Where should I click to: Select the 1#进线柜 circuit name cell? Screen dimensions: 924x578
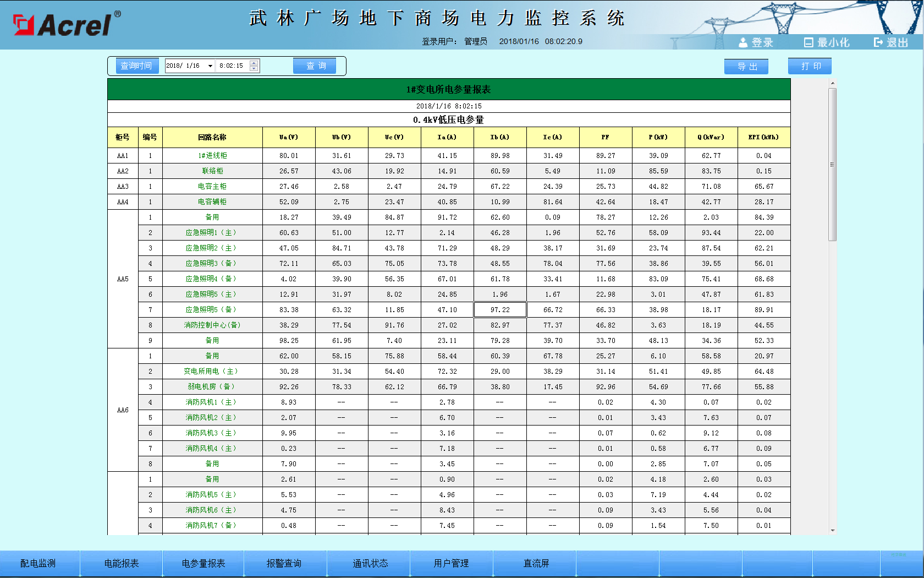[x=212, y=156]
